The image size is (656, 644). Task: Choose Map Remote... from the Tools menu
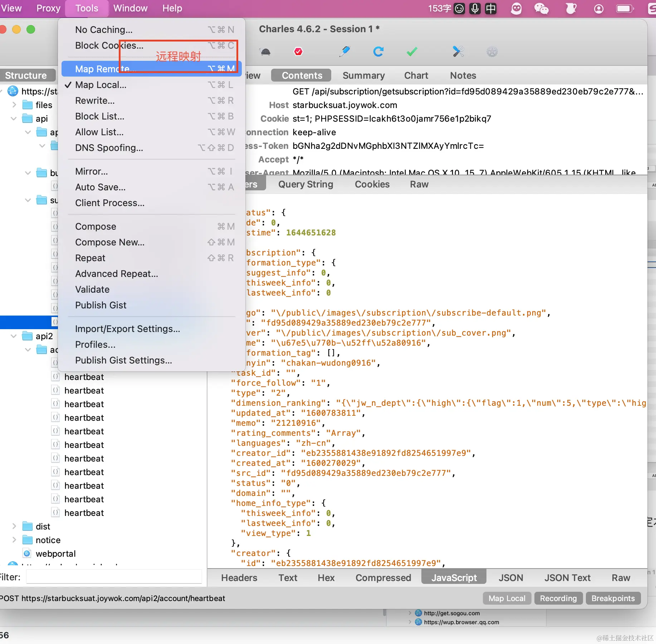click(x=152, y=69)
